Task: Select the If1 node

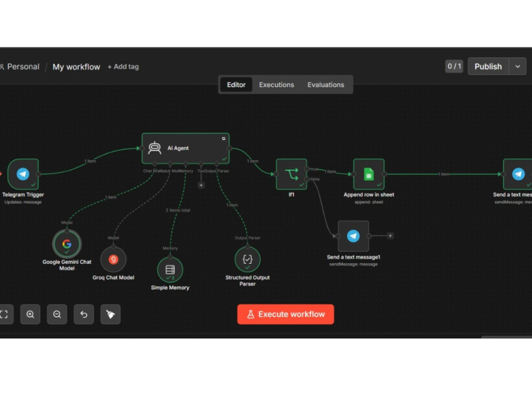Action: point(292,174)
